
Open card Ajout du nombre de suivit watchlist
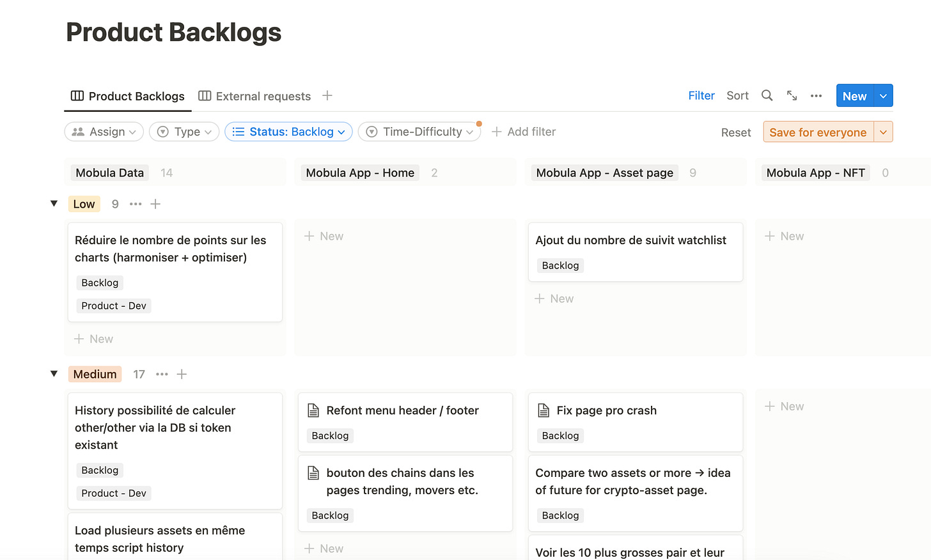[636, 252]
